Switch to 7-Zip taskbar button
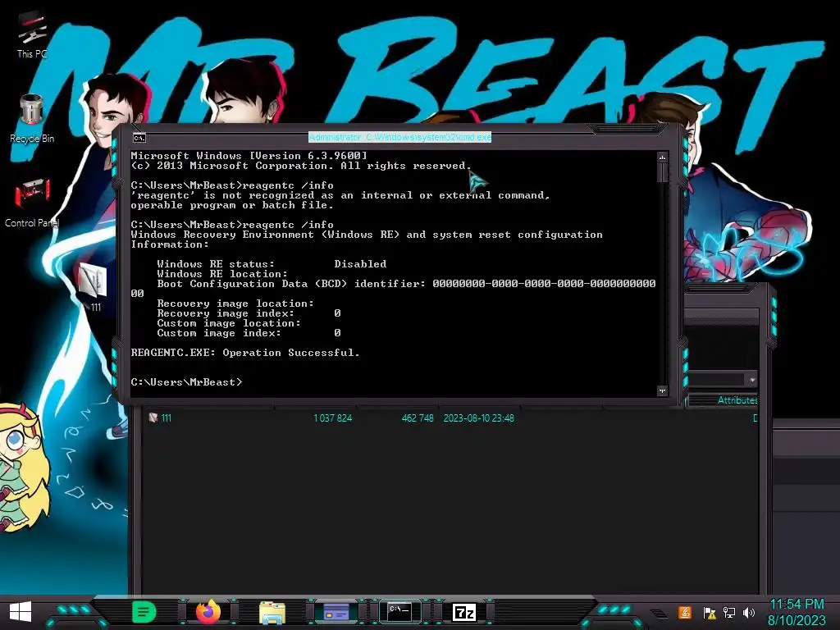 464,612
